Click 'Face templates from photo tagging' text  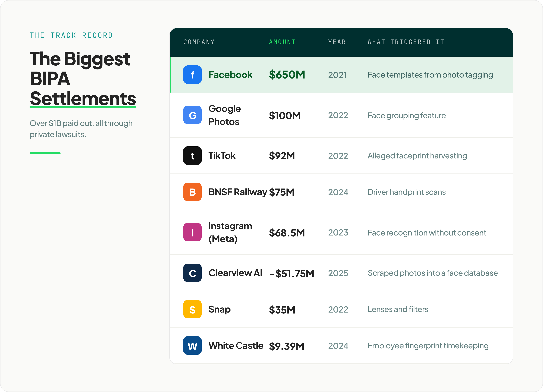coord(430,75)
